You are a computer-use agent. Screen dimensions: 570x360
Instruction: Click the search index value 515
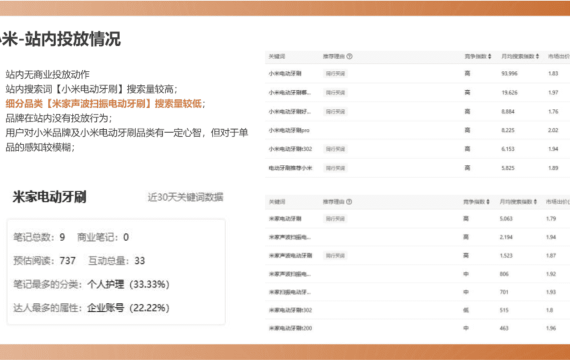tap(504, 310)
